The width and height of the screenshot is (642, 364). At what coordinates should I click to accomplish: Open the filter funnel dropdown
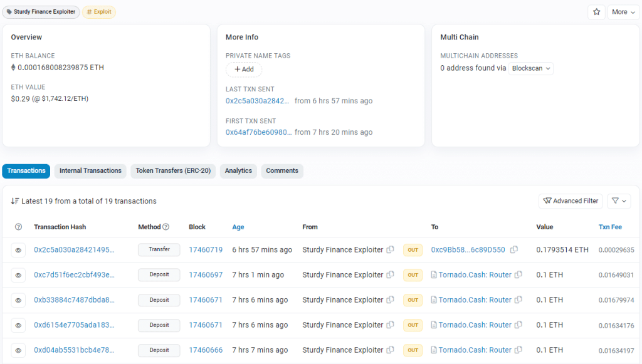(x=619, y=201)
